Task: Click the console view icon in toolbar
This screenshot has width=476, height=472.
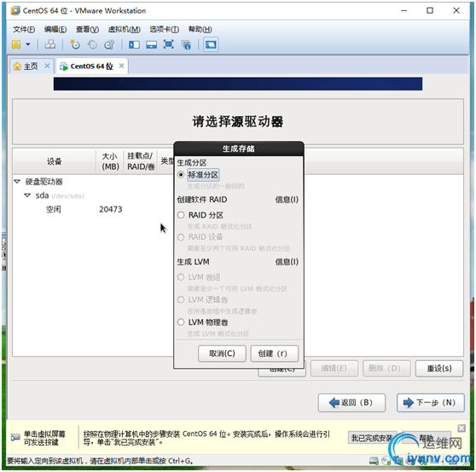Action: coord(211,44)
